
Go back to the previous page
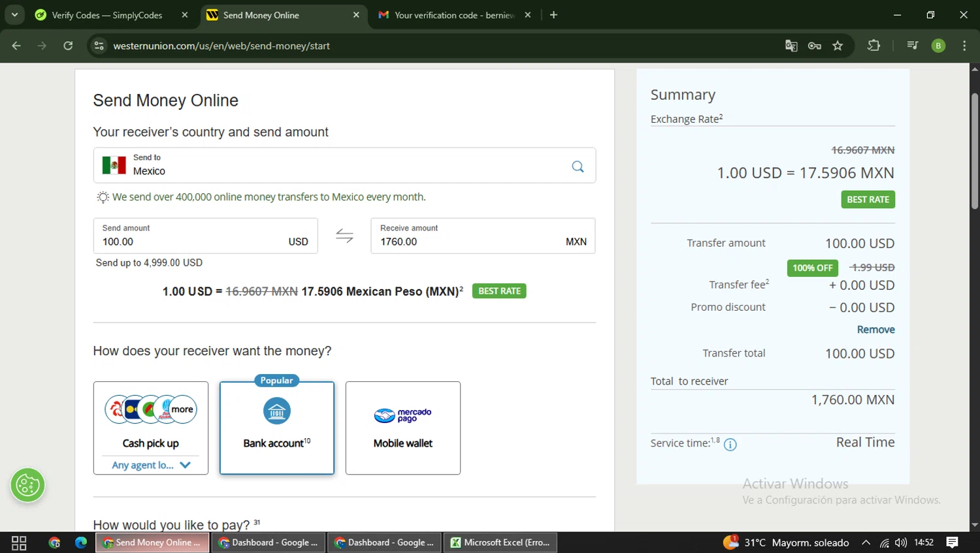[16, 46]
